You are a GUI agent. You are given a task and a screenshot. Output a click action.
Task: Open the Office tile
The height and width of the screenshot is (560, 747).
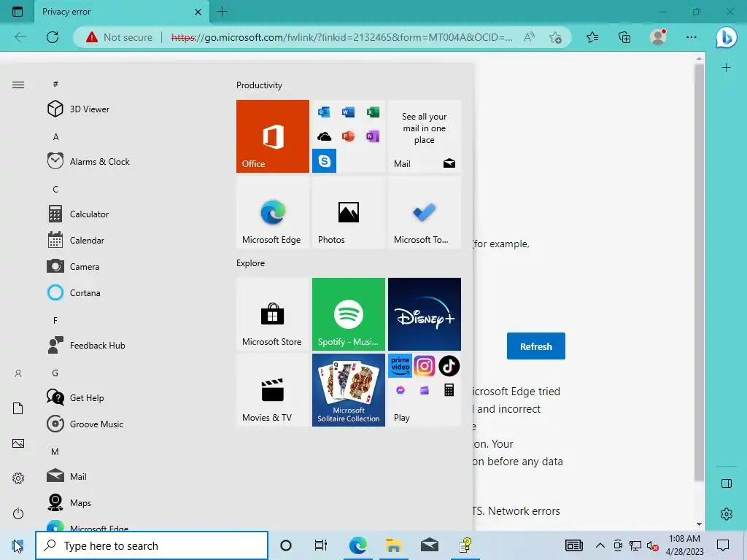tap(273, 136)
